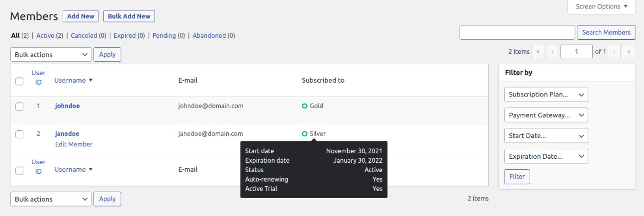The image size is (644, 216).
Task: Click the sort arrow beside top Username header
Action: 91,80
